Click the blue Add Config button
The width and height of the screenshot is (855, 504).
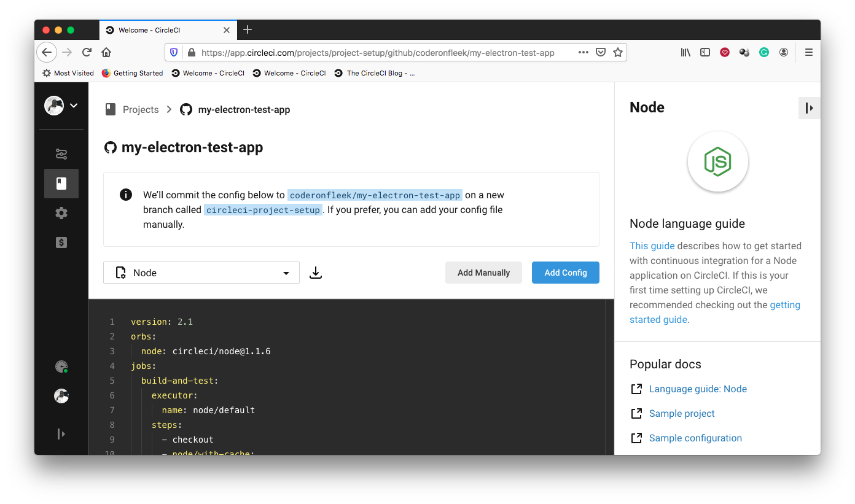565,273
